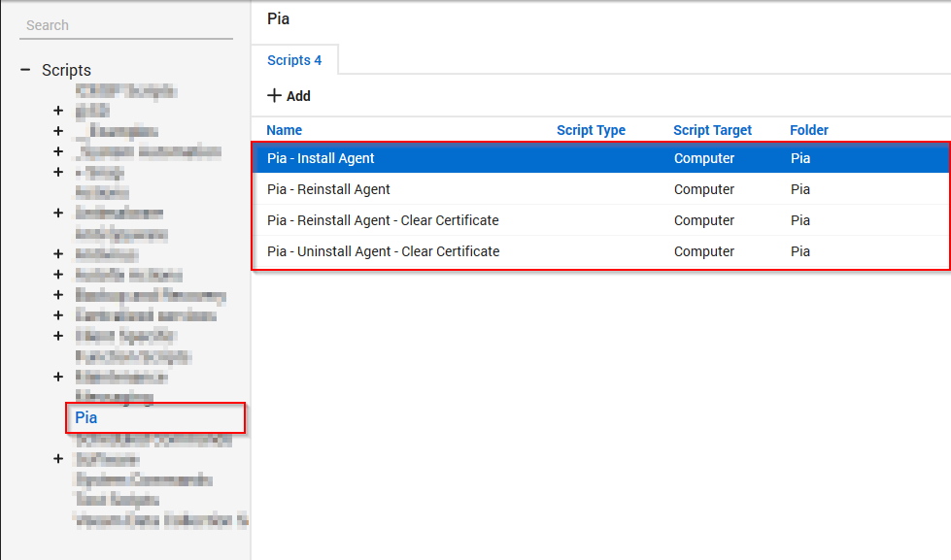Collapse the Scripts tree root
The height and width of the screenshot is (560, 951).
click(25, 70)
